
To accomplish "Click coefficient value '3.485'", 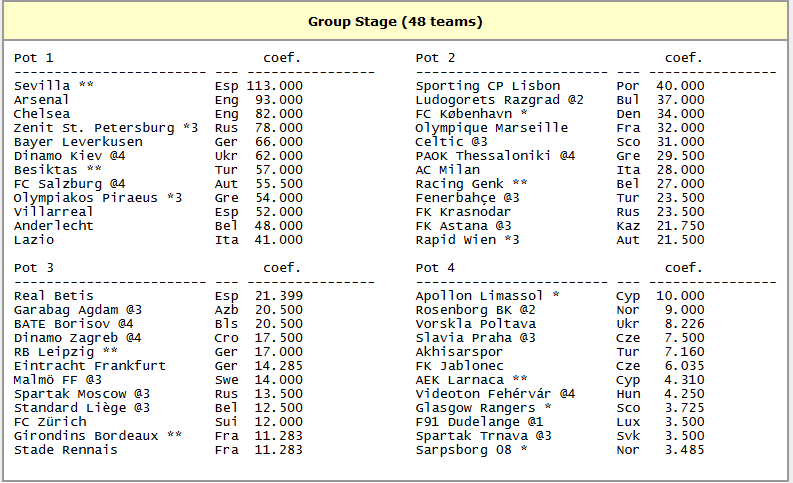I will tap(684, 450).
